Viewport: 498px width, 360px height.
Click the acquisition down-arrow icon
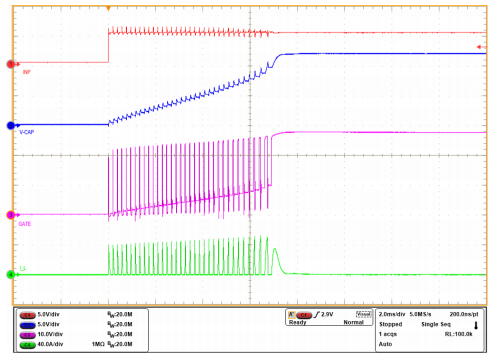[476, 325]
